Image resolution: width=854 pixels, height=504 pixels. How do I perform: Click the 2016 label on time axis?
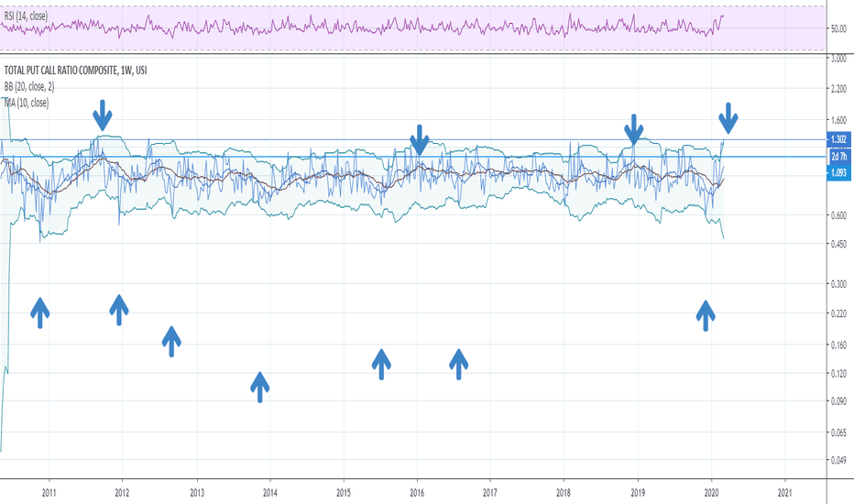[x=417, y=493]
